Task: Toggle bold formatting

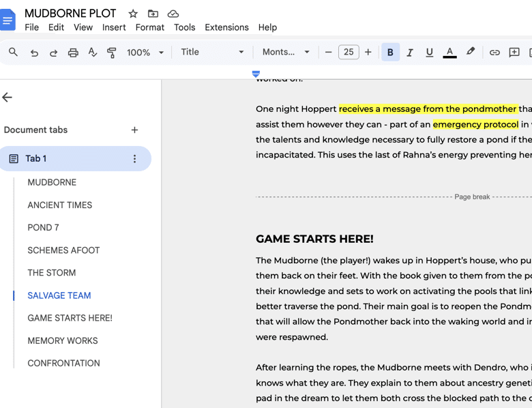Action: click(390, 53)
